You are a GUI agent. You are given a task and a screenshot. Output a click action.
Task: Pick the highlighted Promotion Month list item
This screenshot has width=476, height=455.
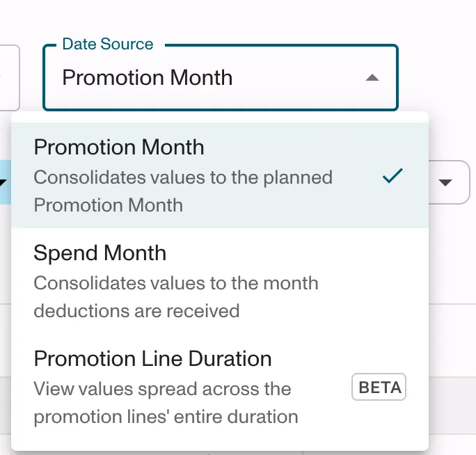(220, 175)
